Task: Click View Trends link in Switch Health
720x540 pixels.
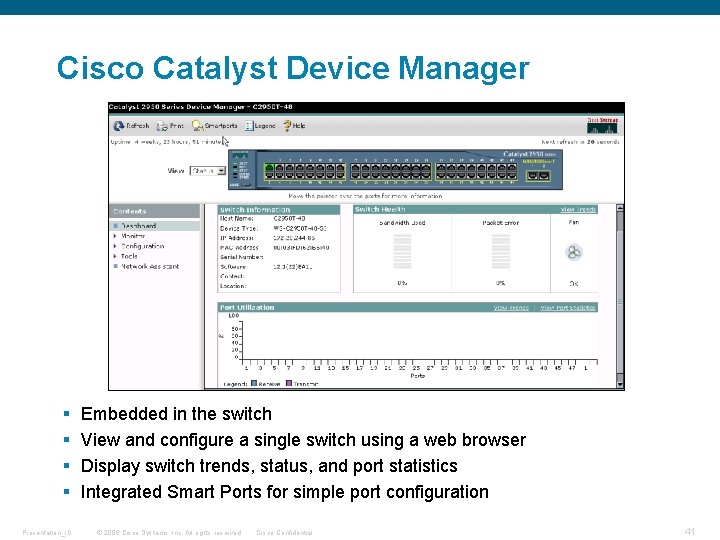Action: 578,209
